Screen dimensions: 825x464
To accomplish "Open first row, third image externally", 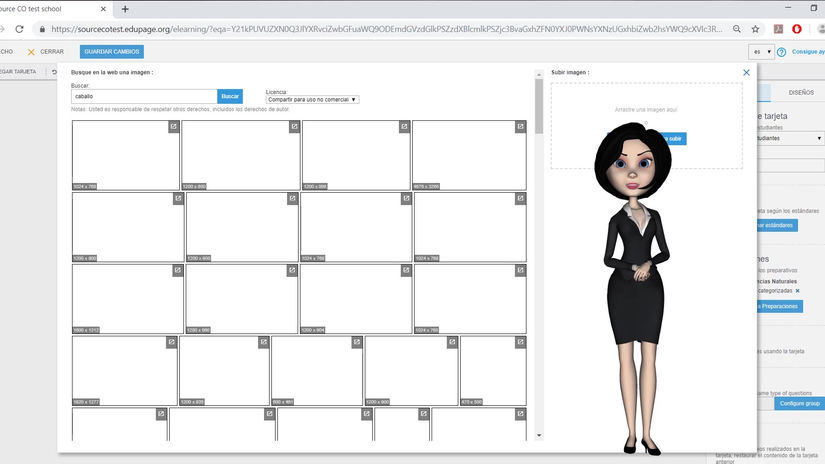I will (x=404, y=127).
